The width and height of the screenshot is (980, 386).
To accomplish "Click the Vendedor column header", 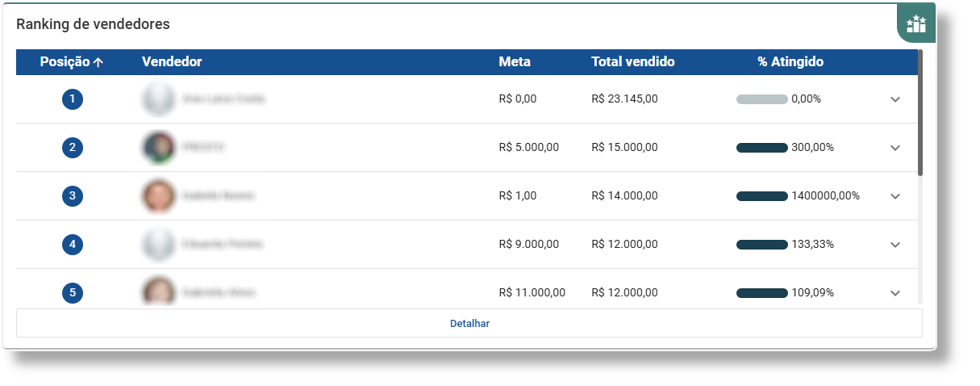I will [172, 62].
